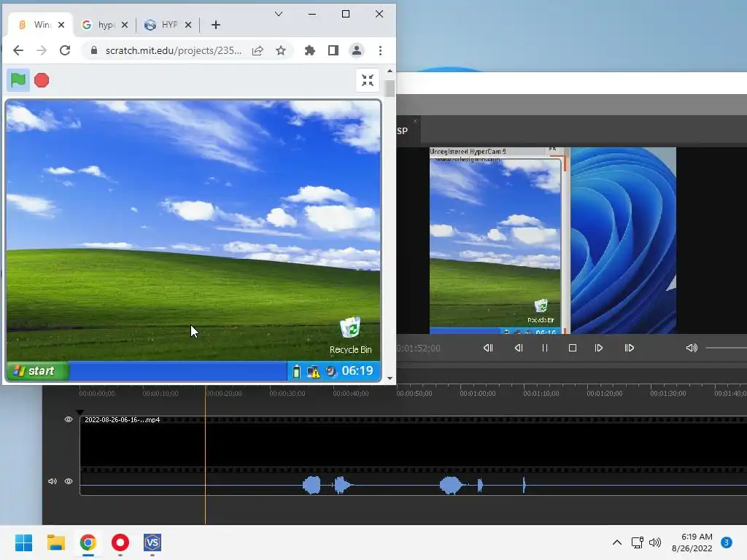747x560 pixels.
Task: Bookmark this page with star icon
Action: point(281,50)
